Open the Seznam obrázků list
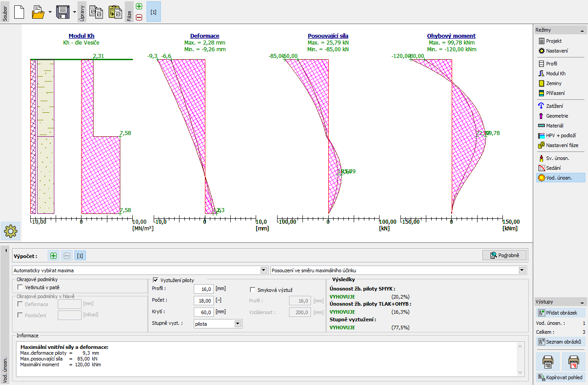 (x=560, y=342)
